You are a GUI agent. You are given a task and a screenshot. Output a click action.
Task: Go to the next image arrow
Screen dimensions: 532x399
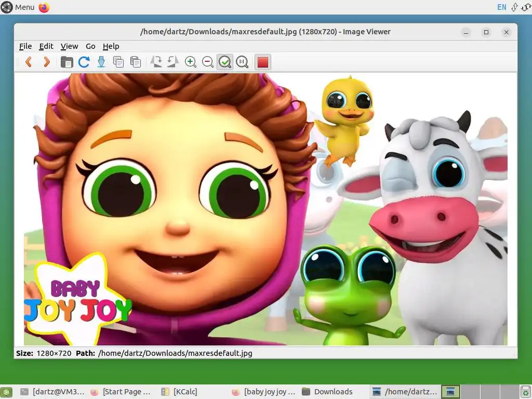46,62
